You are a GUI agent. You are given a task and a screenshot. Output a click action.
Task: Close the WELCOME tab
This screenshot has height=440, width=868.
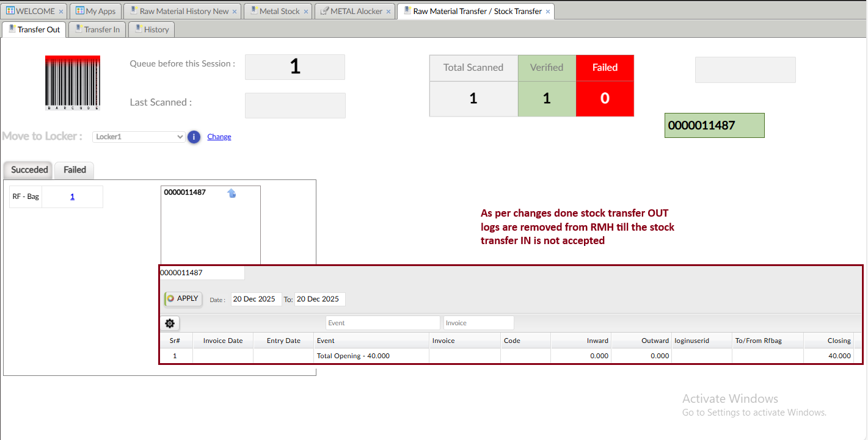pyautogui.click(x=61, y=12)
